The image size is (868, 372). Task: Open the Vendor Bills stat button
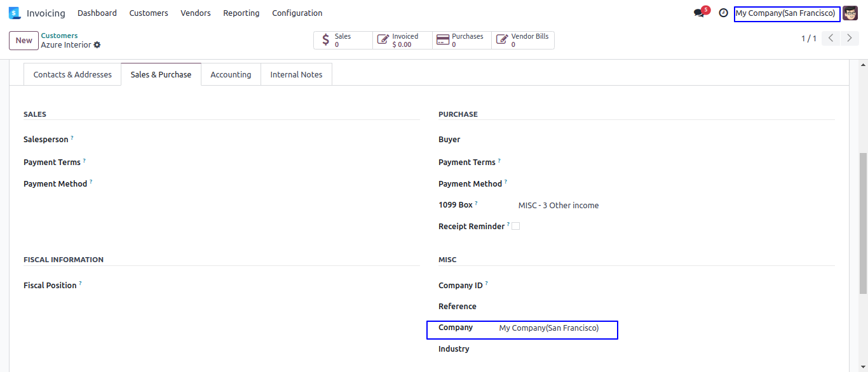tap(522, 41)
